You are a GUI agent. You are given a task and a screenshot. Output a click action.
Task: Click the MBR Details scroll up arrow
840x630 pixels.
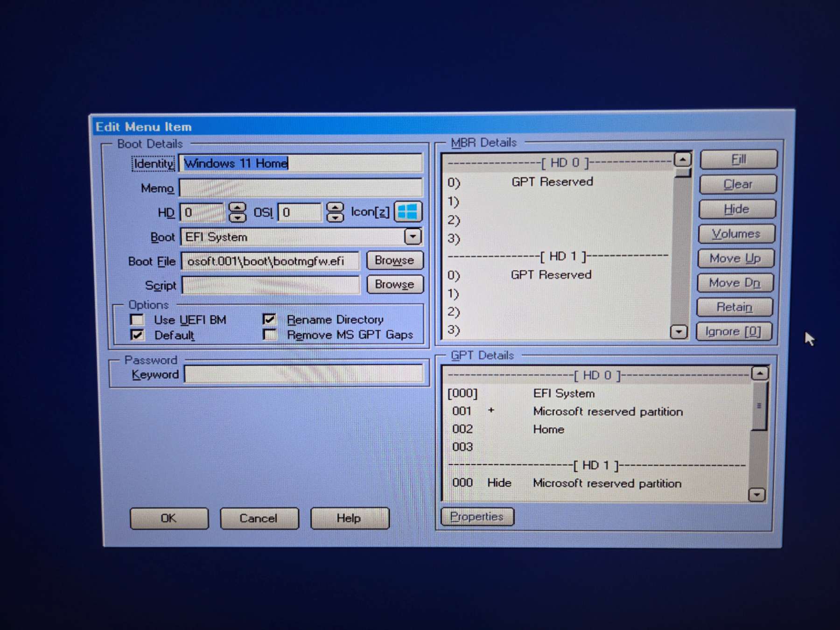click(x=682, y=160)
